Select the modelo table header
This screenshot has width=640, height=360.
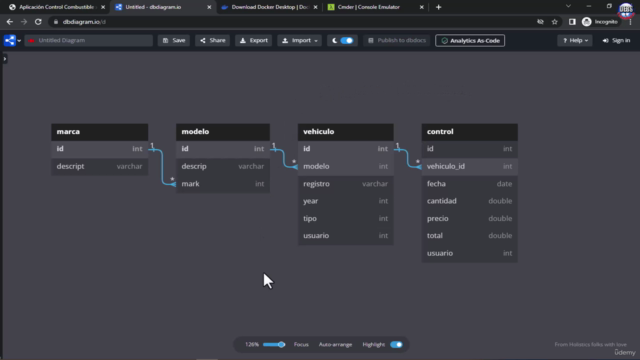pyautogui.click(x=223, y=132)
